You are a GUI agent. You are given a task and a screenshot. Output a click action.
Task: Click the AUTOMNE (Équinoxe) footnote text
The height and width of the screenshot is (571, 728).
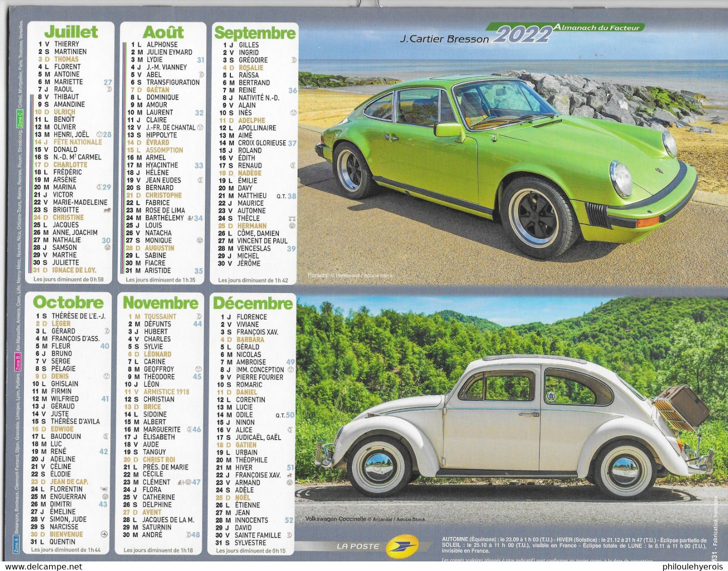[574, 545]
